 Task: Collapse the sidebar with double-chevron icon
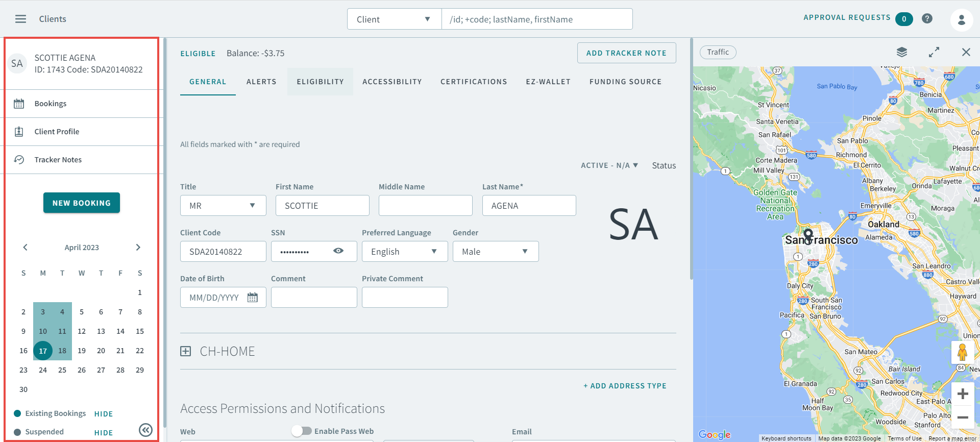[145, 430]
